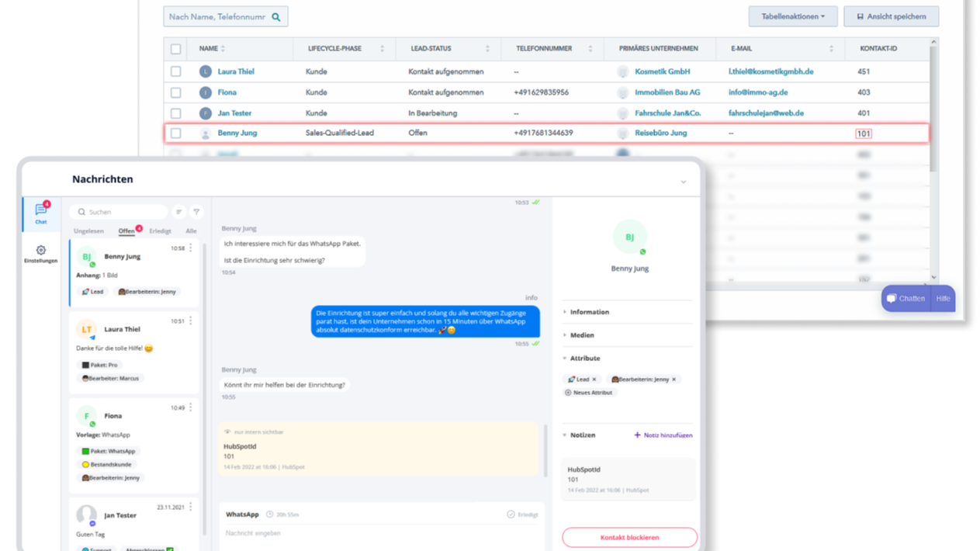Expand the Medien section
Viewport: 980px width, 551px height.
[582, 335]
